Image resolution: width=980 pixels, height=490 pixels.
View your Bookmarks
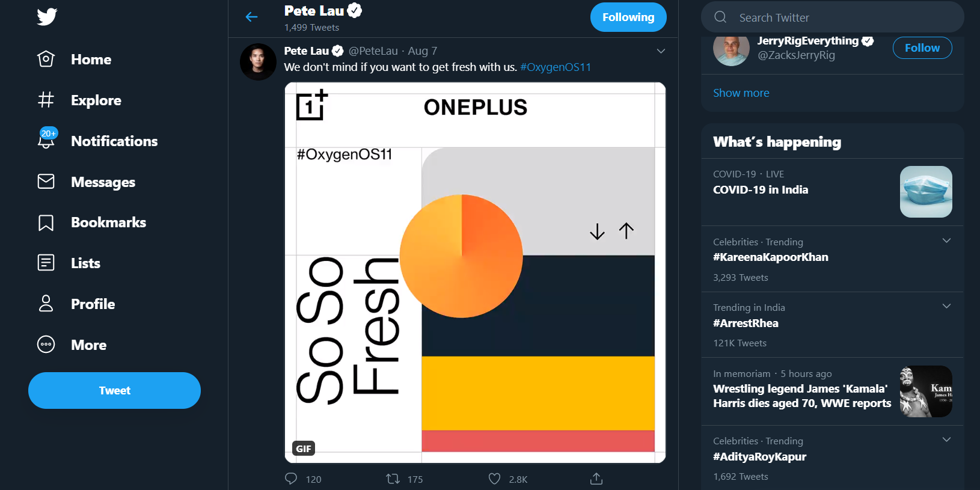108,222
